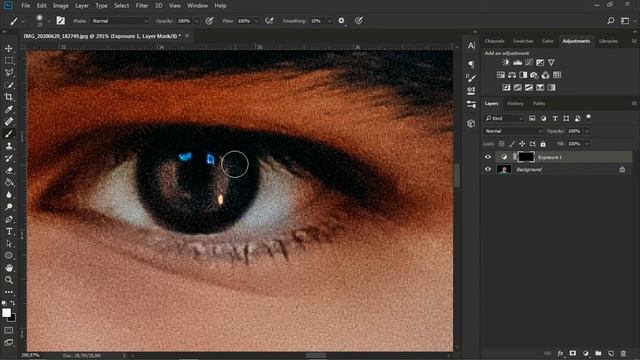
Task: Create a new group folder
Action: [x=598, y=353]
